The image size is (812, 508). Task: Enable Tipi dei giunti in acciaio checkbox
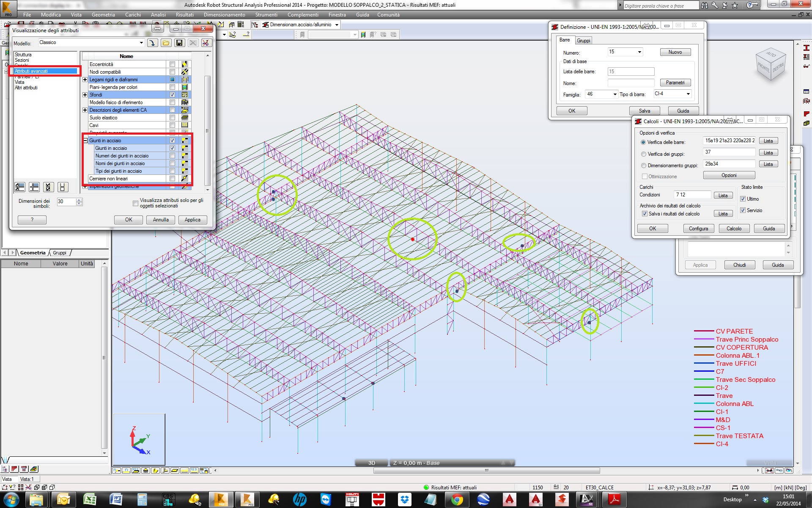coord(172,171)
